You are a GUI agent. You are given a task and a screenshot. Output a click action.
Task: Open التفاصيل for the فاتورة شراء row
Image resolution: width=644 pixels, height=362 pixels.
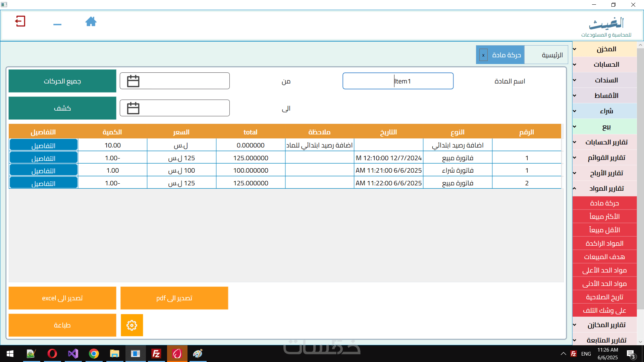pyautogui.click(x=44, y=171)
